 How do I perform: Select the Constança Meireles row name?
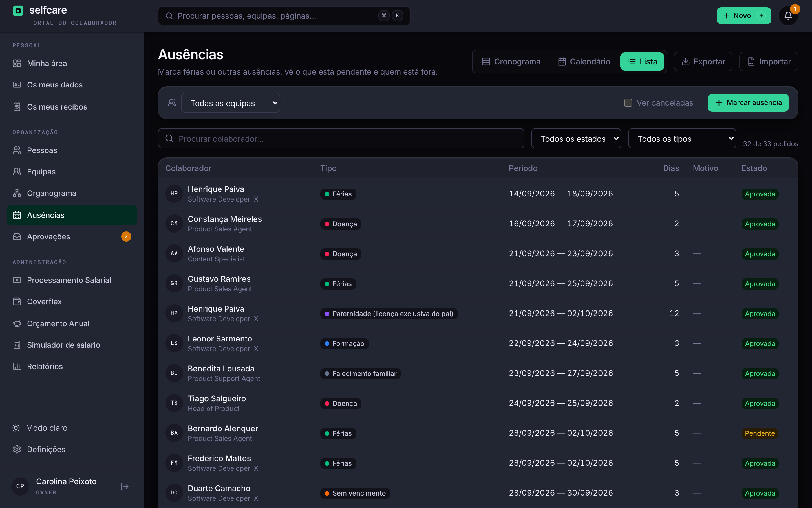[224, 219]
